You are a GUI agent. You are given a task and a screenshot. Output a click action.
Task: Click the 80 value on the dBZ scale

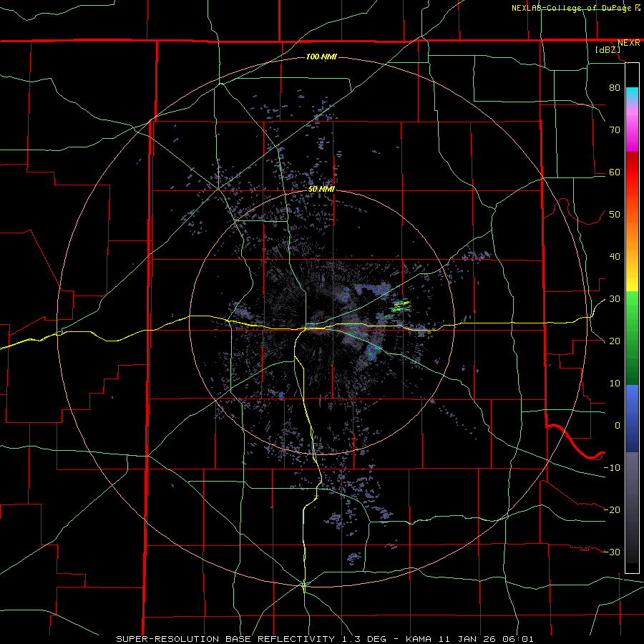[x=615, y=88]
